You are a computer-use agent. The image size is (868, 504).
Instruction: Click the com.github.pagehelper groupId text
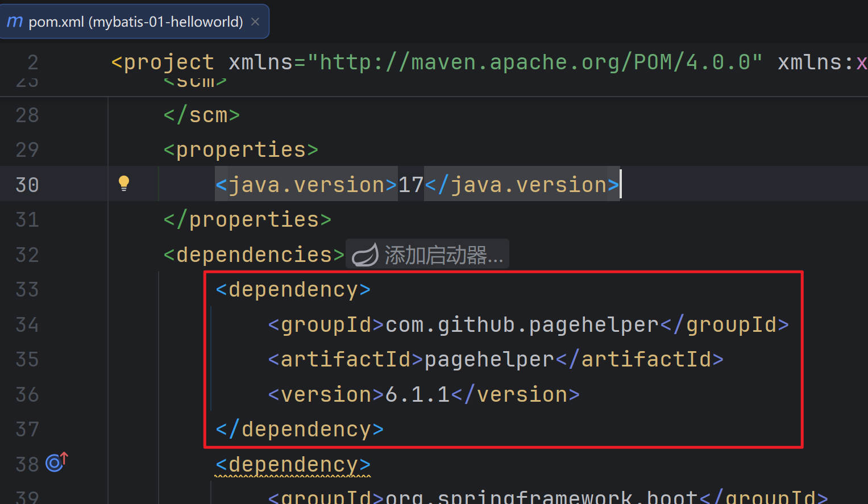pyautogui.click(x=521, y=325)
